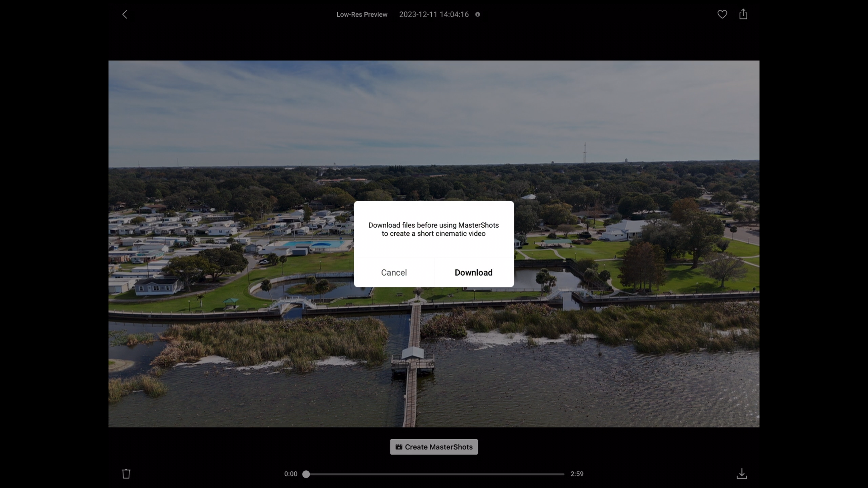Click the 0:00 current time label
Image resolution: width=868 pixels, height=488 pixels.
pyautogui.click(x=291, y=474)
